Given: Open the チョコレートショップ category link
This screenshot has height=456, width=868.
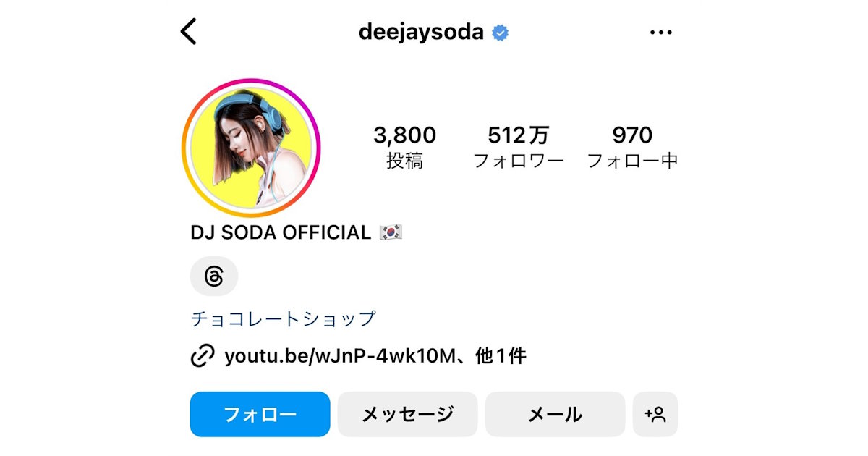Looking at the screenshot, I should [x=284, y=318].
